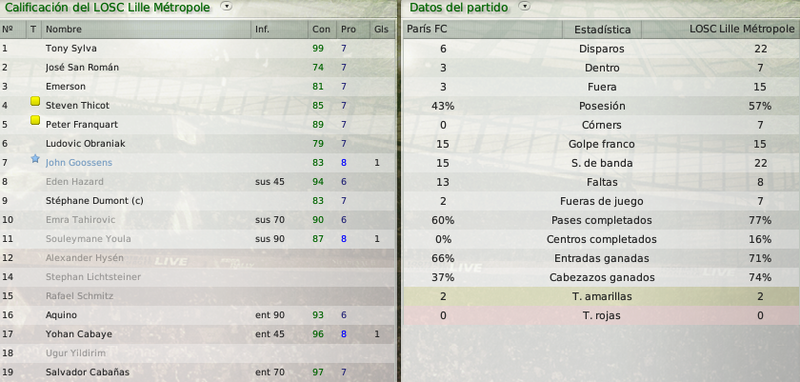Select Eden Hazard player row
Image resolution: width=800 pixels, height=382 pixels.
click(197, 182)
